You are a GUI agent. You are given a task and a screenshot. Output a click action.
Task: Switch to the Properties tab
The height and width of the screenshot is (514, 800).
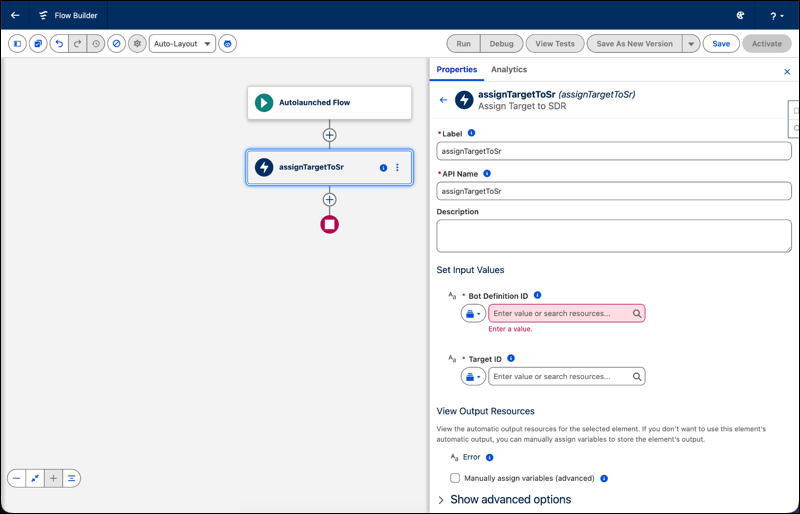click(x=457, y=69)
